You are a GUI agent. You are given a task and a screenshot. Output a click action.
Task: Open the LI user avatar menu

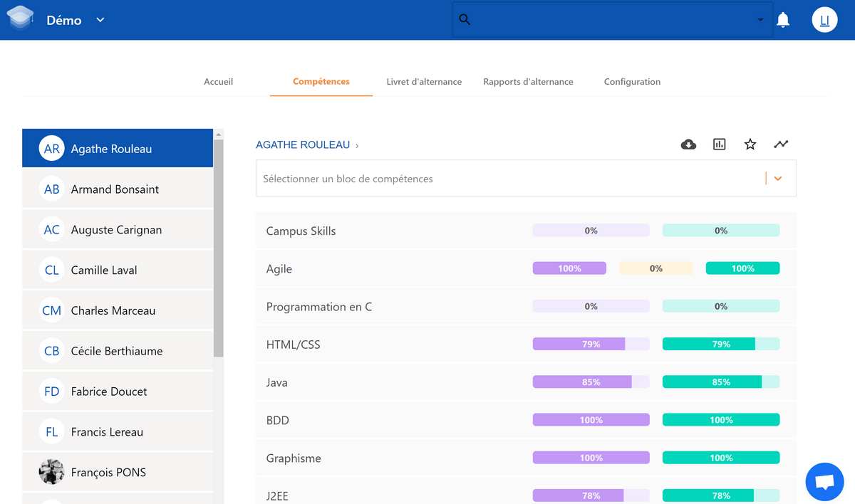point(824,20)
